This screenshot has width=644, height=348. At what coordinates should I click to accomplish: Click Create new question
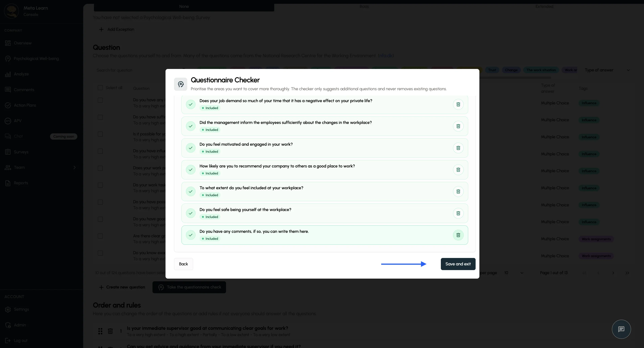[122, 287]
